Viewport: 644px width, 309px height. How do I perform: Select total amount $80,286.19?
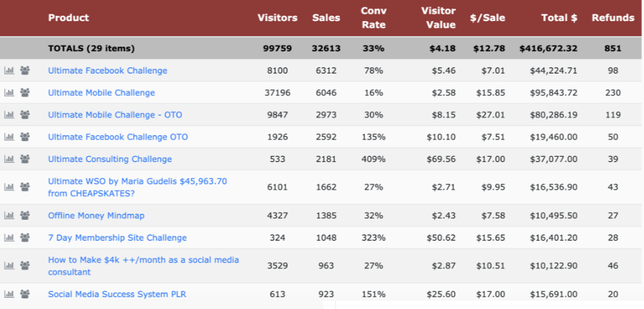553,115
